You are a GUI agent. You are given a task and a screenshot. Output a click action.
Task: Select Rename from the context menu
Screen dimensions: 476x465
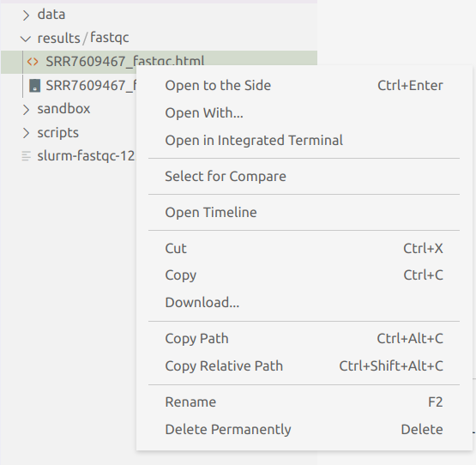click(x=304, y=402)
